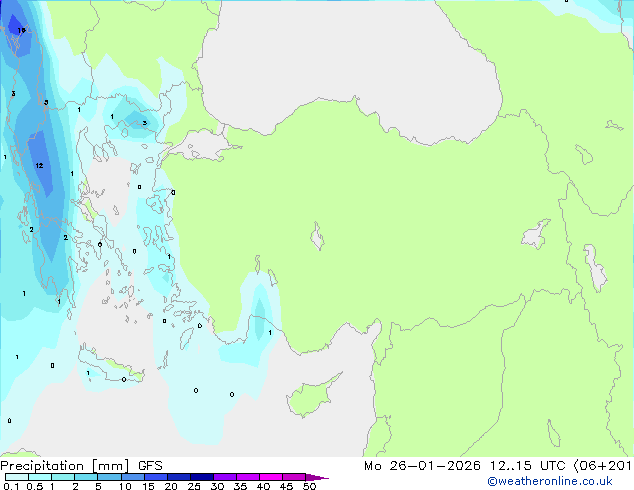Image resolution: width=634 pixels, height=490 pixels.
Task: Pick the 20–25 mm legend color box
Action: point(179,477)
